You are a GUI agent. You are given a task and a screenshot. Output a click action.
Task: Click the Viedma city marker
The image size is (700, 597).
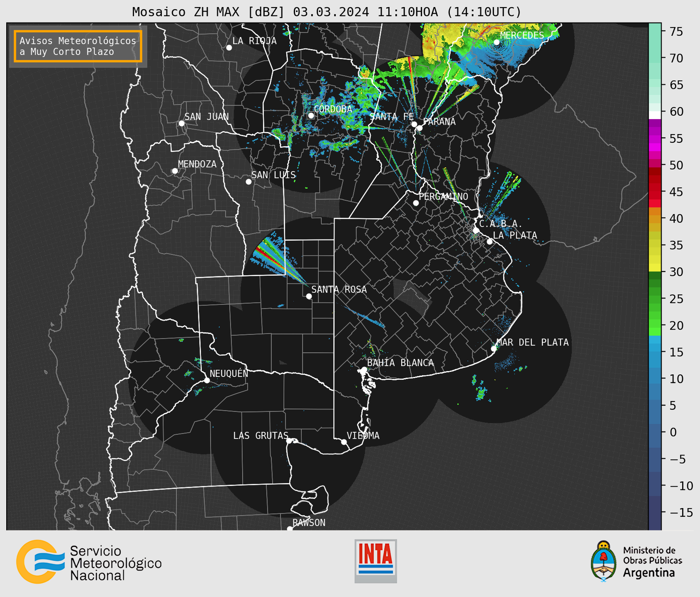coord(344,442)
